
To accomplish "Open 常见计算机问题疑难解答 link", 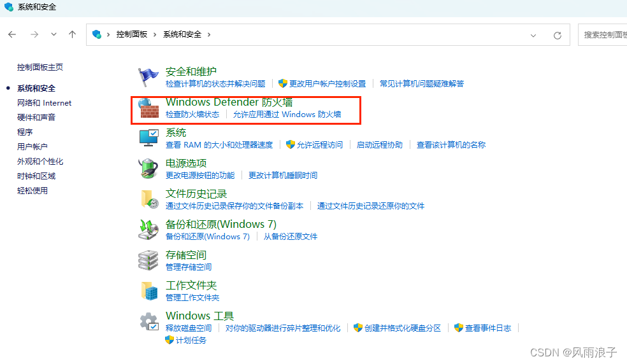I will (x=422, y=83).
